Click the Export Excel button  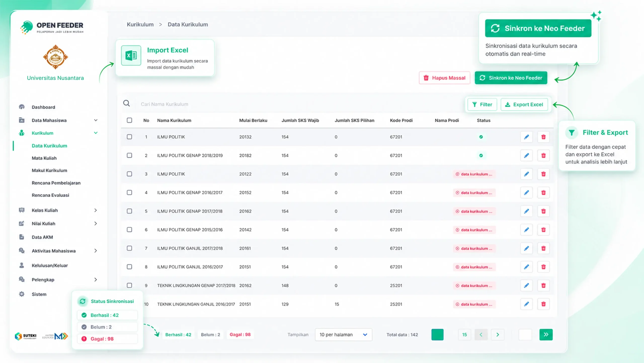tap(524, 105)
